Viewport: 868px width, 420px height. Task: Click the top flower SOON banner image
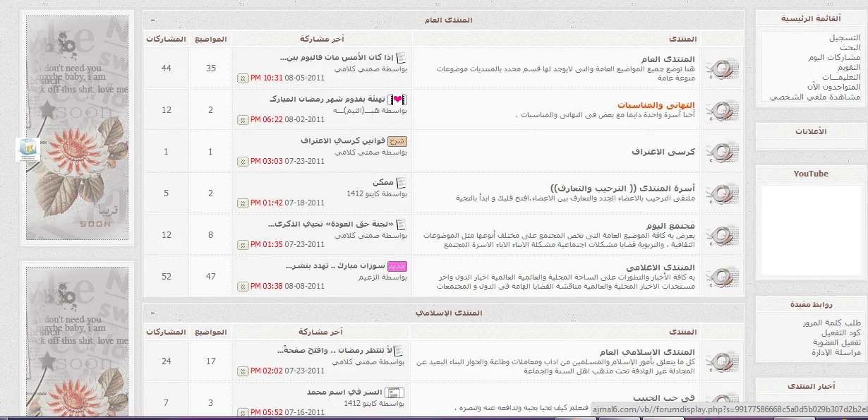click(x=78, y=127)
